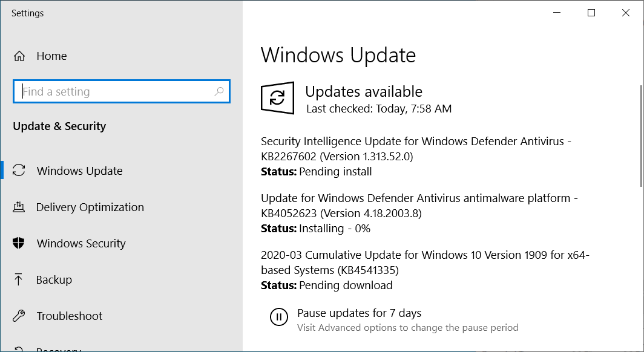Click the Windows Update sync arrows icon in sidebar
Viewport: 644px width, 352px height.
(19, 171)
